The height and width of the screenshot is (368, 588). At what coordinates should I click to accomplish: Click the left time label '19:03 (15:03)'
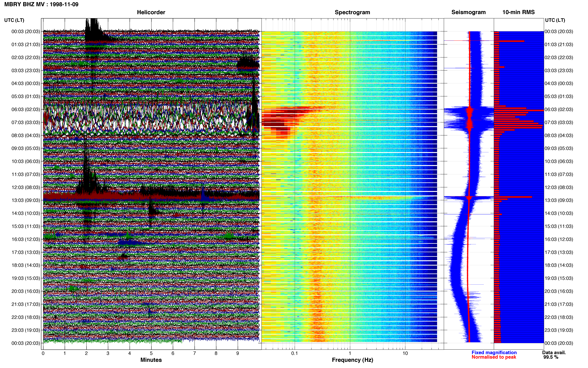pos(26,278)
